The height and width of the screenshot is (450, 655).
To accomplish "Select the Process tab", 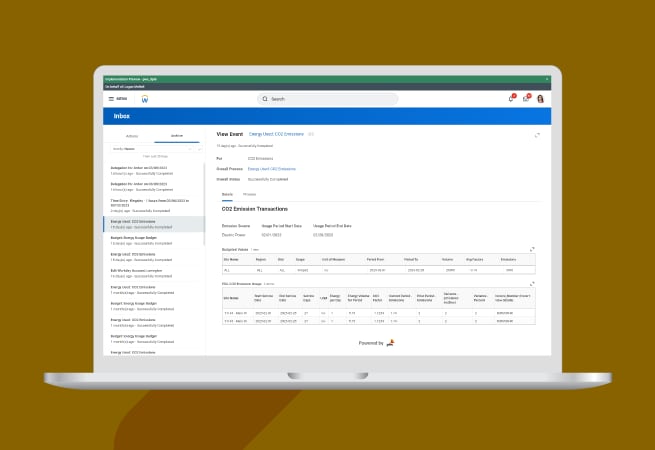I will (249, 193).
